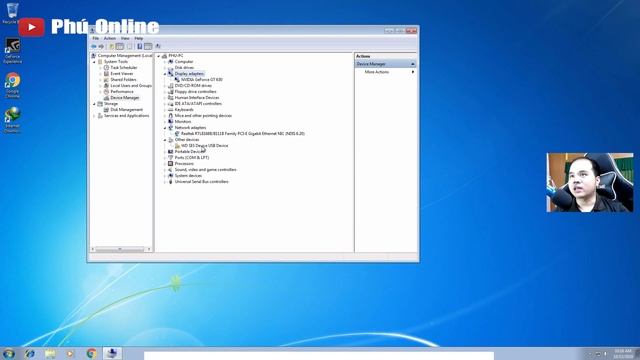Click the Task Scheduler clock icon

click(x=106, y=68)
